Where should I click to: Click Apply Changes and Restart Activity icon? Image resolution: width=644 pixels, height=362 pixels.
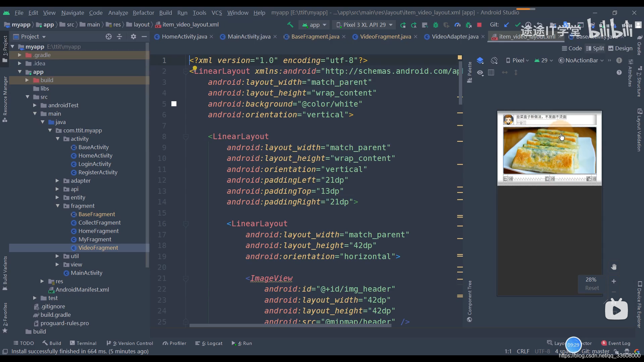click(x=414, y=25)
